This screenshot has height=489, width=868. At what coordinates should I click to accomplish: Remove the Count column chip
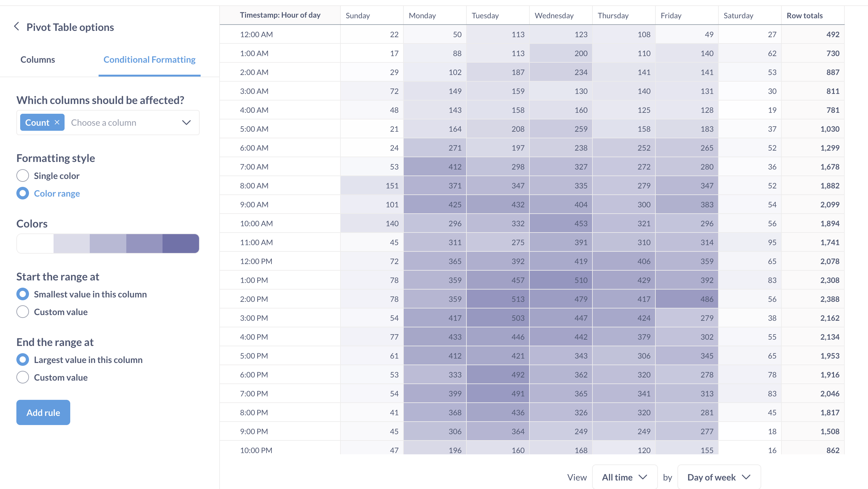[x=57, y=122]
